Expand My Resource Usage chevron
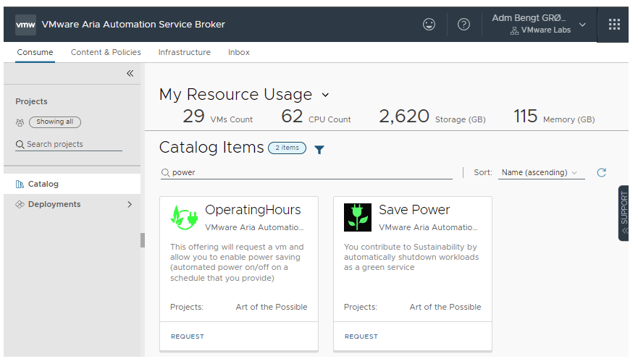 point(325,96)
